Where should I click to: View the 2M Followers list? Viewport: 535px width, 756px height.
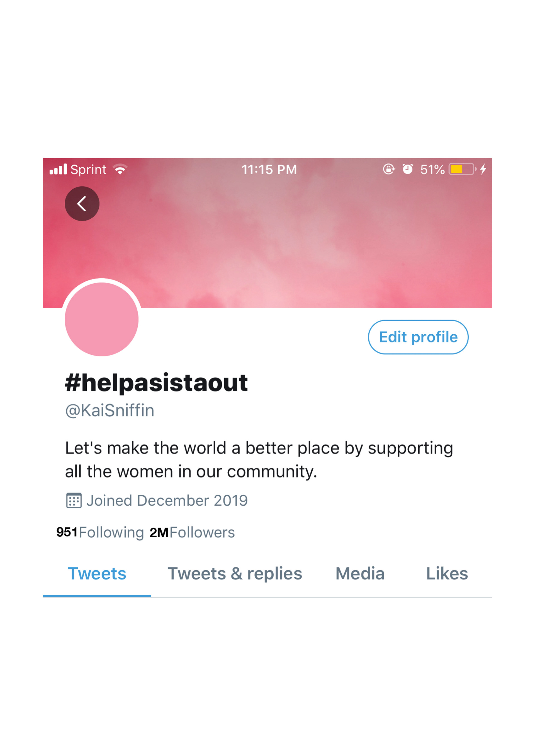[192, 532]
